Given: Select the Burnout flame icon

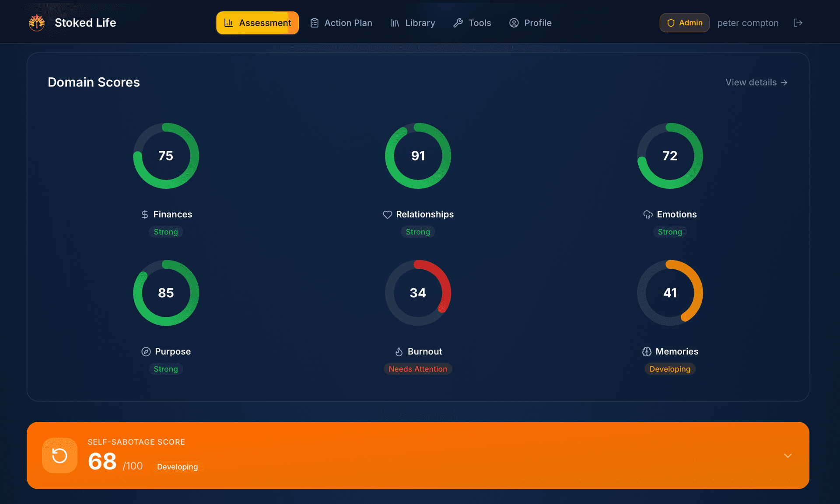Looking at the screenshot, I should [x=399, y=351].
